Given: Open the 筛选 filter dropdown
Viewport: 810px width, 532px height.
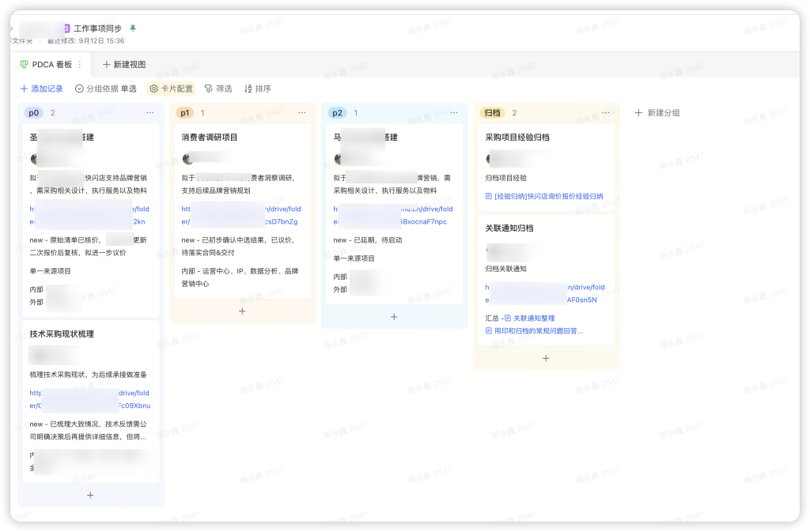Looking at the screenshot, I should pyautogui.click(x=218, y=89).
